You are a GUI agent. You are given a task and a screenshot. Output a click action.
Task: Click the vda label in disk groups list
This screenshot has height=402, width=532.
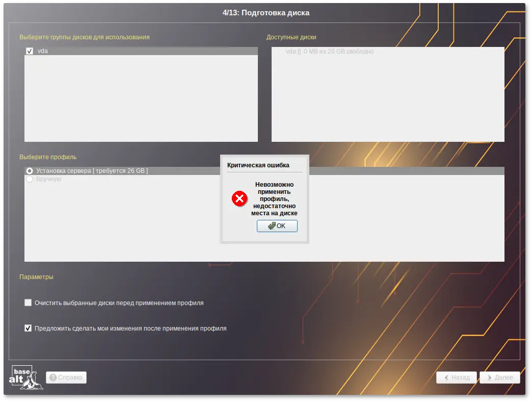[x=43, y=51]
